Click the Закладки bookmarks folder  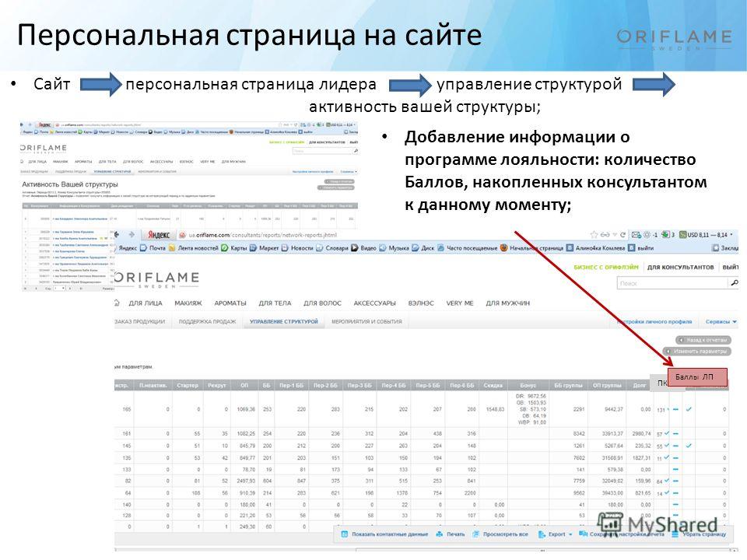click(x=724, y=248)
